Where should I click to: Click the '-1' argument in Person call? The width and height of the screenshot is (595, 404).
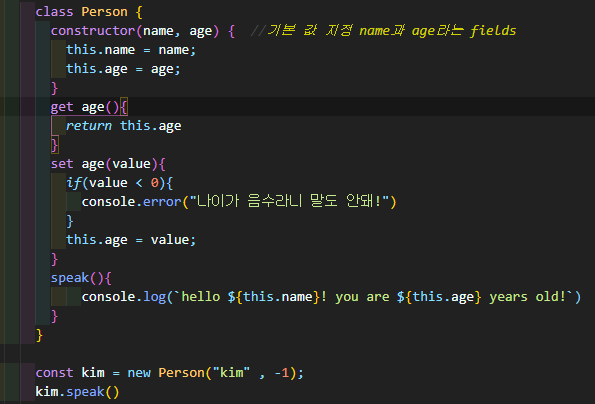pyautogui.click(x=281, y=373)
